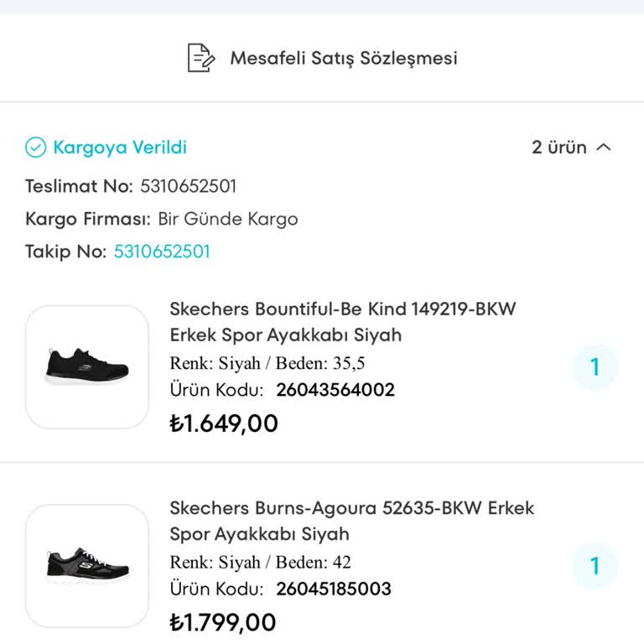This screenshot has width=644, height=644.
Task: Click the Kargoya Verildi checkmark icon
Action: [x=35, y=148]
